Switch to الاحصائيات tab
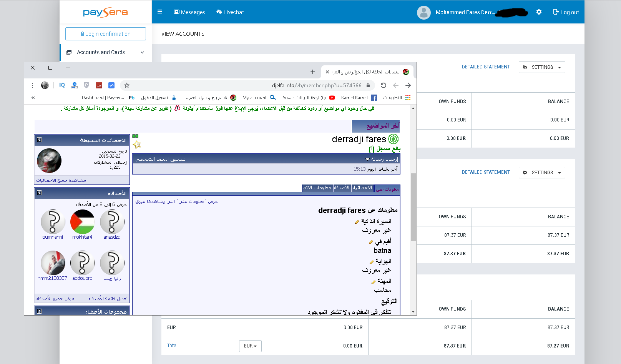Screen dimensions: 621x364 pyautogui.click(x=362, y=188)
